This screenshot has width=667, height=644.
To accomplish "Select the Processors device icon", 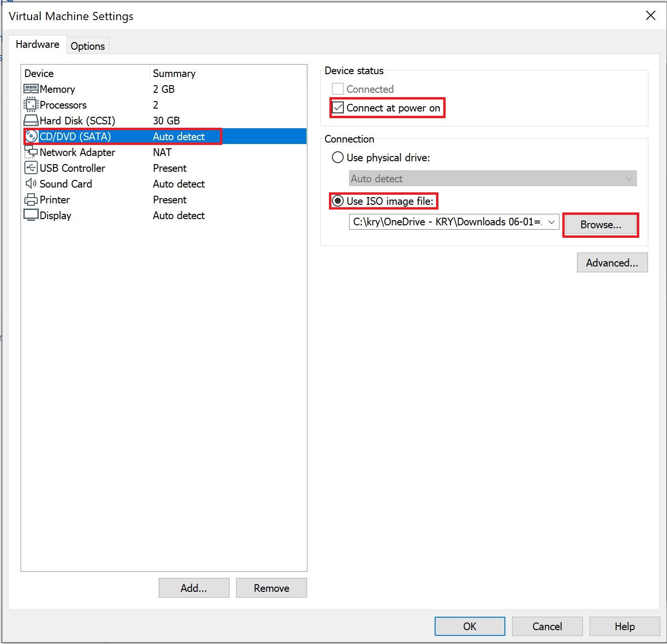I will (x=31, y=105).
